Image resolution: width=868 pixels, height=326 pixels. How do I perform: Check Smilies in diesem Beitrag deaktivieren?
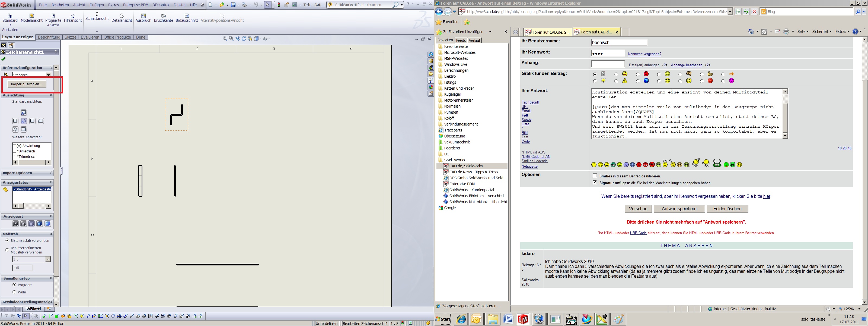tap(595, 176)
